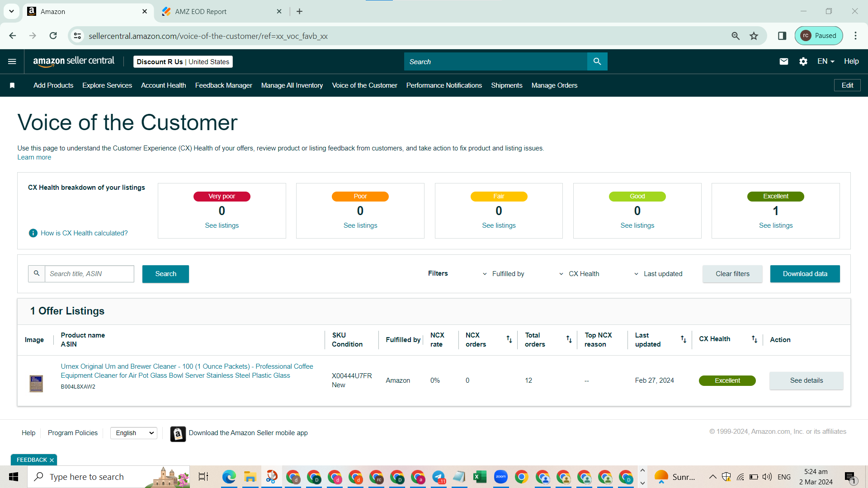
Task: Open Feedback Manager
Action: pyautogui.click(x=224, y=85)
